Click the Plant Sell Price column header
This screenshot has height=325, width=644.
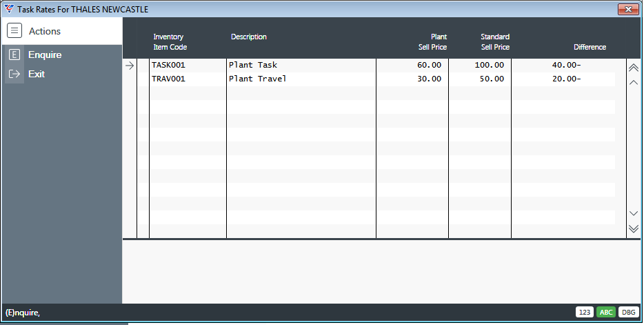(x=432, y=42)
